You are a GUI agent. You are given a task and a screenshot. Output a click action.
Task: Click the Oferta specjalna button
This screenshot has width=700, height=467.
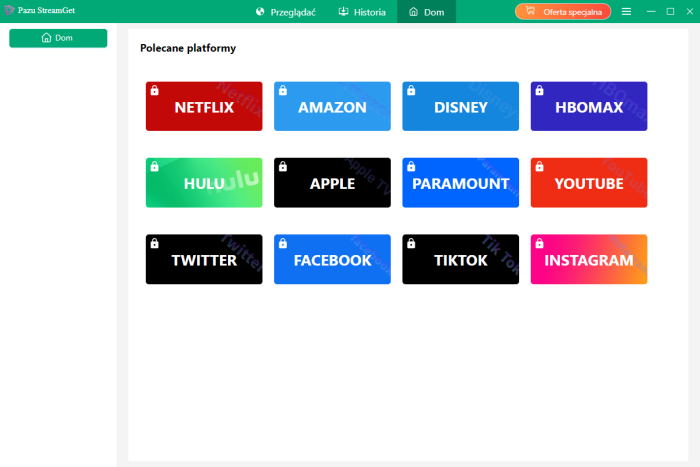[x=563, y=12]
